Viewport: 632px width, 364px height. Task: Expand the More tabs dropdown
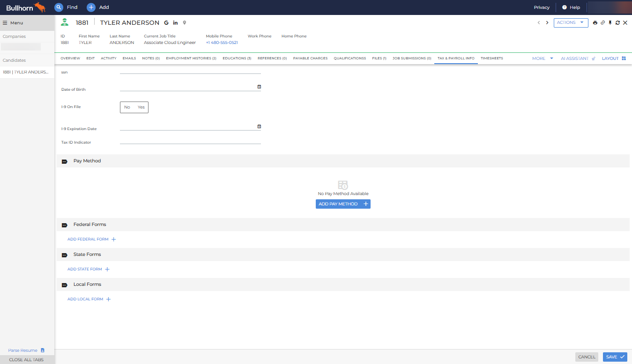click(543, 58)
